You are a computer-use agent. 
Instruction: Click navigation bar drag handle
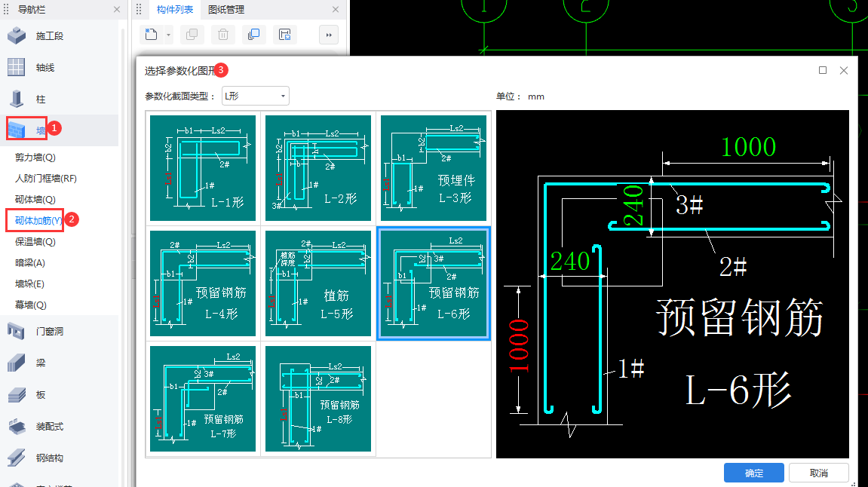pos(7,9)
